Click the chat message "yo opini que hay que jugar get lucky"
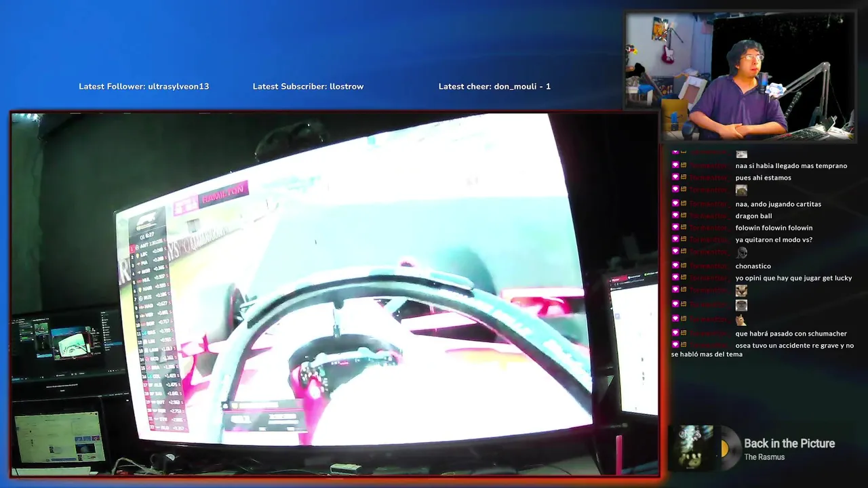This screenshot has height=488, width=868. click(793, 278)
